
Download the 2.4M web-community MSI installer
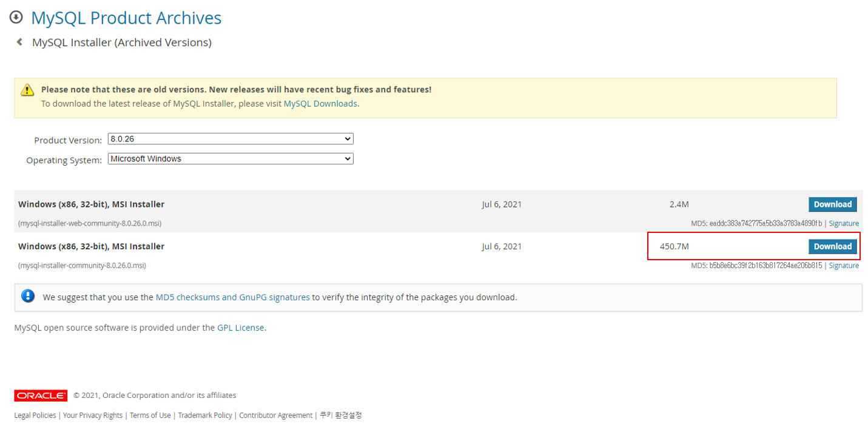(832, 204)
